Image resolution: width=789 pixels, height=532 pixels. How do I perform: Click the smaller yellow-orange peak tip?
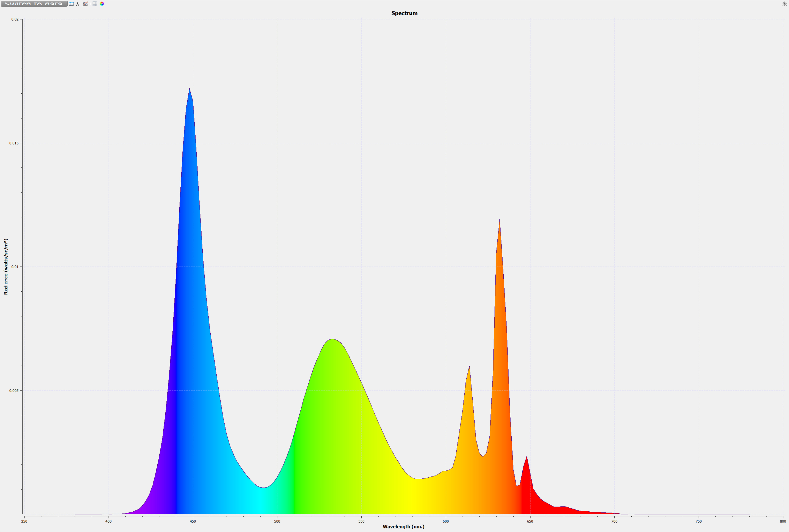(469, 367)
